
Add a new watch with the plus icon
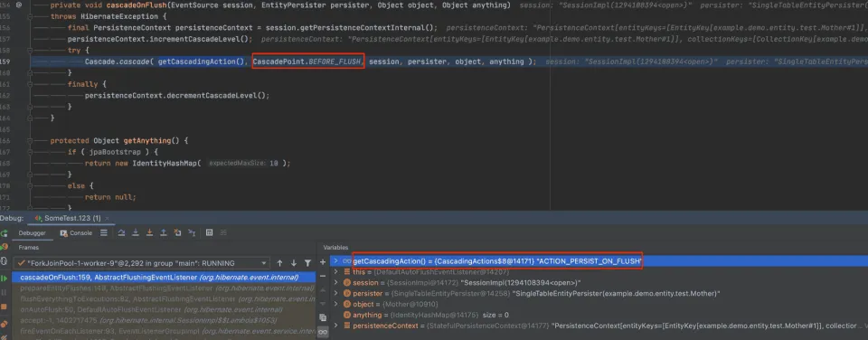click(323, 262)
